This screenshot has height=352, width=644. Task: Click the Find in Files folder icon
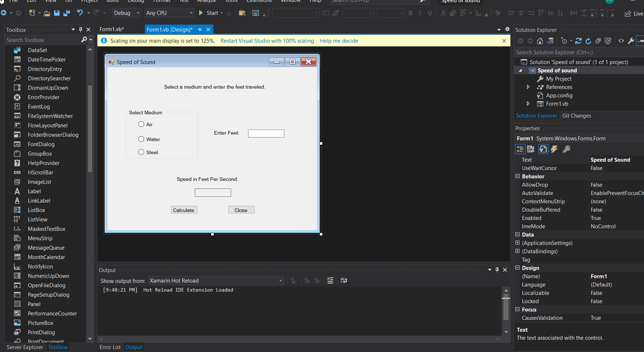pos(242,13)
